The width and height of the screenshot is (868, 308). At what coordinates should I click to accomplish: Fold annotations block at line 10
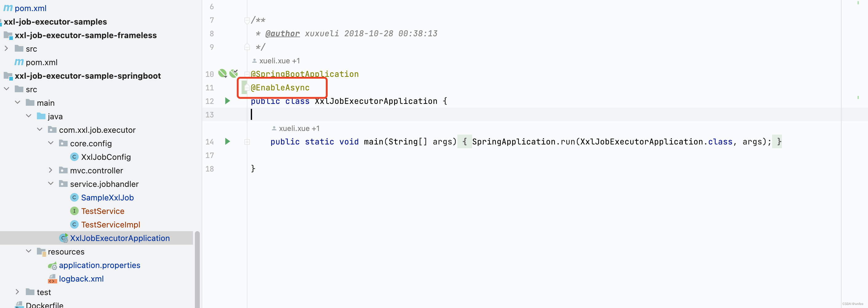247,74
